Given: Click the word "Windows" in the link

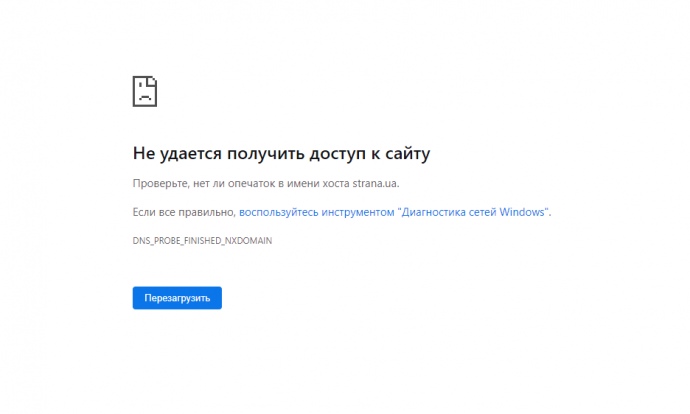Looking at the screenshot, I should tap(524, 212).
